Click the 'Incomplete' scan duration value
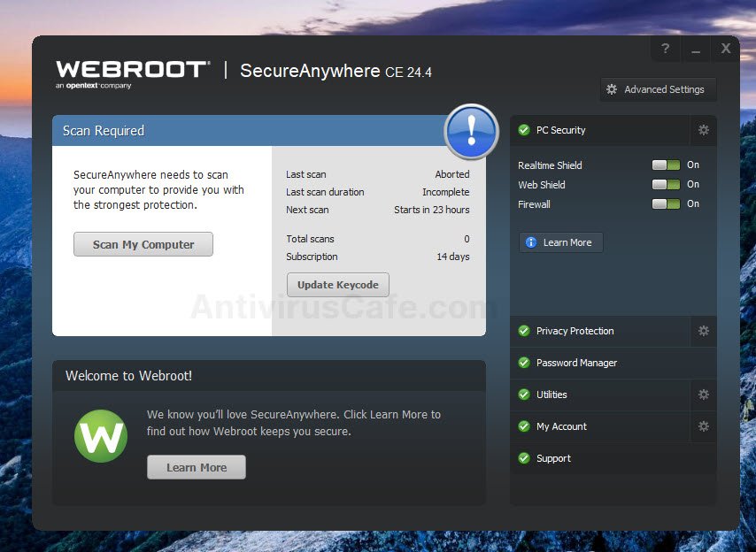The image size is (756, 552). pyautogui.click(x=446, y=192)
